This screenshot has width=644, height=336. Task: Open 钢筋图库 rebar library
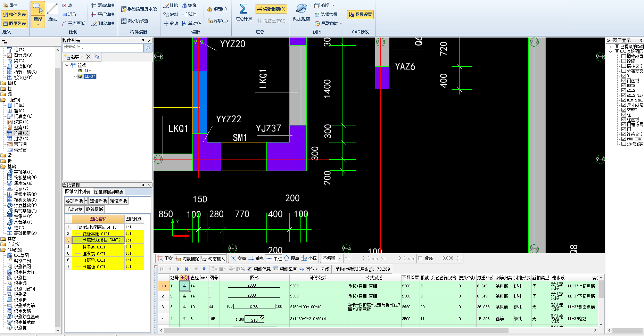pyautogui.click(x=285, y=269)
